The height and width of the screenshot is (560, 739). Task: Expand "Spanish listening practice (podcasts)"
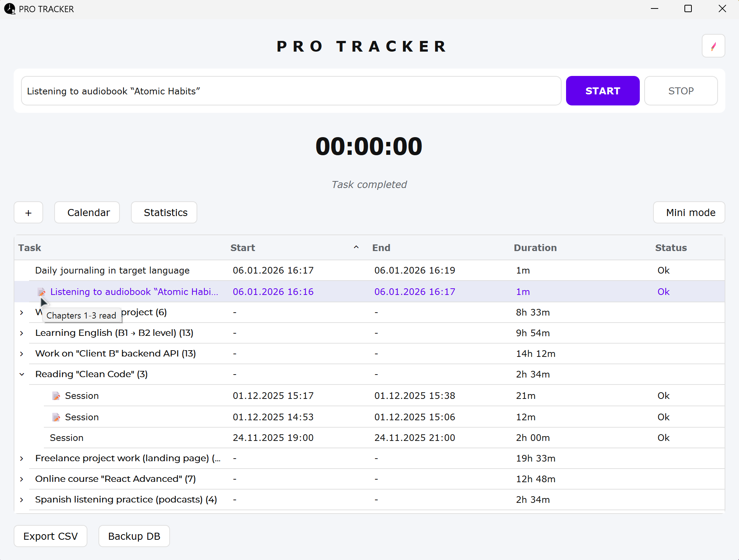tap(21, 500)
